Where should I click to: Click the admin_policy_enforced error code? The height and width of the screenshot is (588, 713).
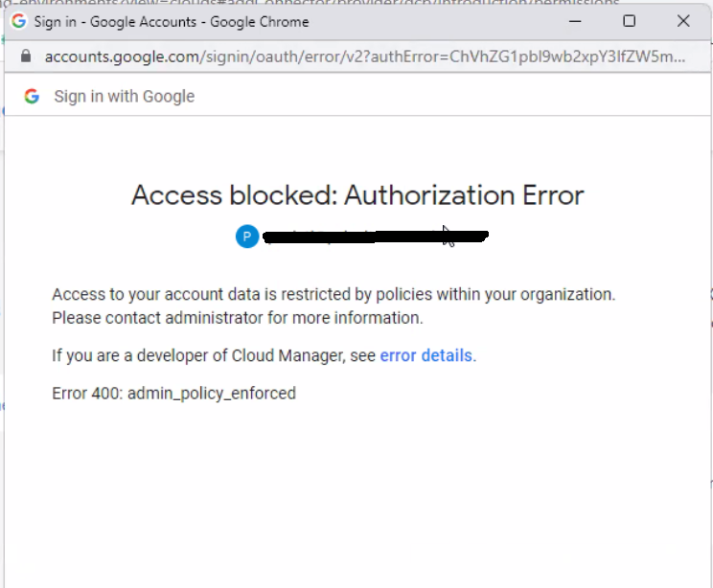tap(211, 393)
